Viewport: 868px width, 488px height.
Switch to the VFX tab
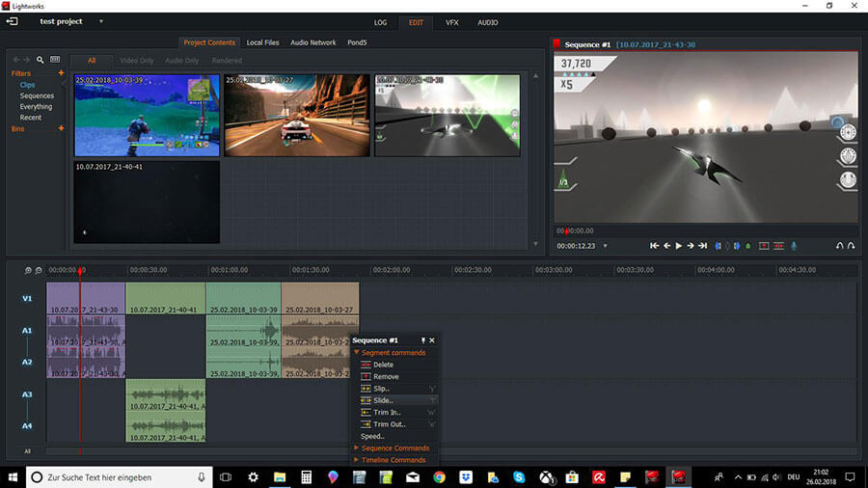451,21
